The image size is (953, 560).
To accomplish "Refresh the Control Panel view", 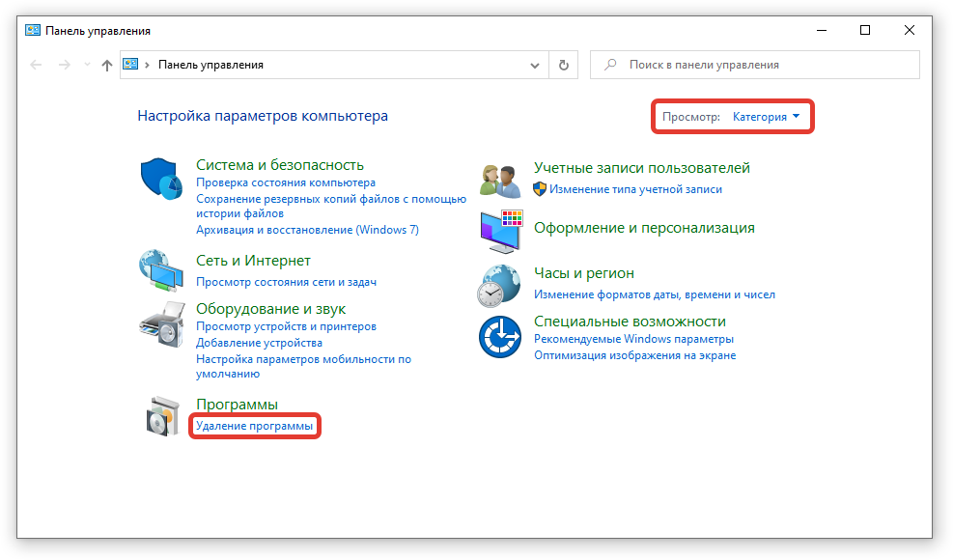I will (564, 65).
